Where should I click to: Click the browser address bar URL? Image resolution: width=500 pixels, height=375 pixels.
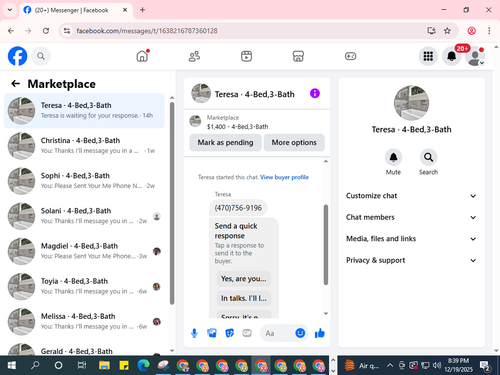click(147, 31)
